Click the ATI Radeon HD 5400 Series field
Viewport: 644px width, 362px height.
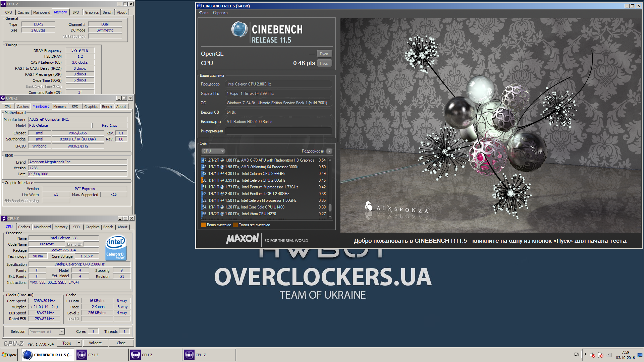point(278,122)
